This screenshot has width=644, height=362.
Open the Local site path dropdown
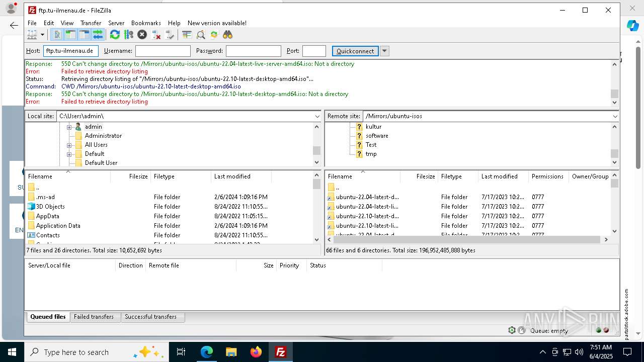tap(317, 116)
